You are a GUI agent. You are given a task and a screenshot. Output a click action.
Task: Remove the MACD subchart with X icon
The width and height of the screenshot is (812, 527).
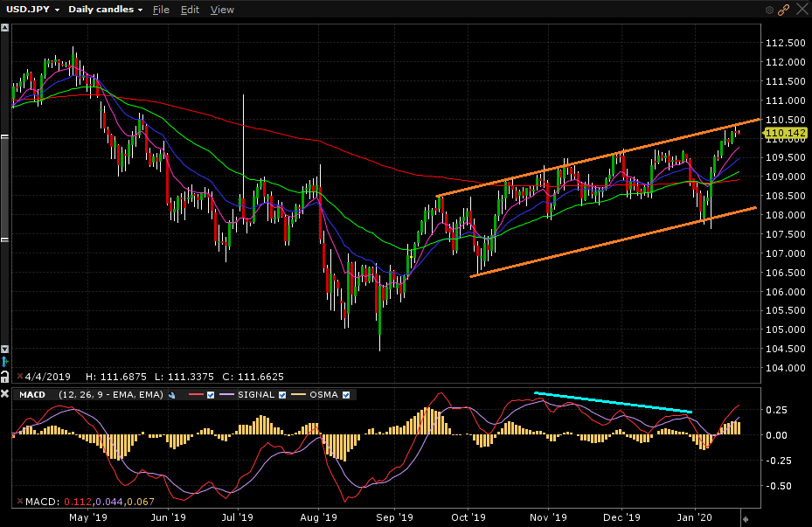(x=4, y=394)
